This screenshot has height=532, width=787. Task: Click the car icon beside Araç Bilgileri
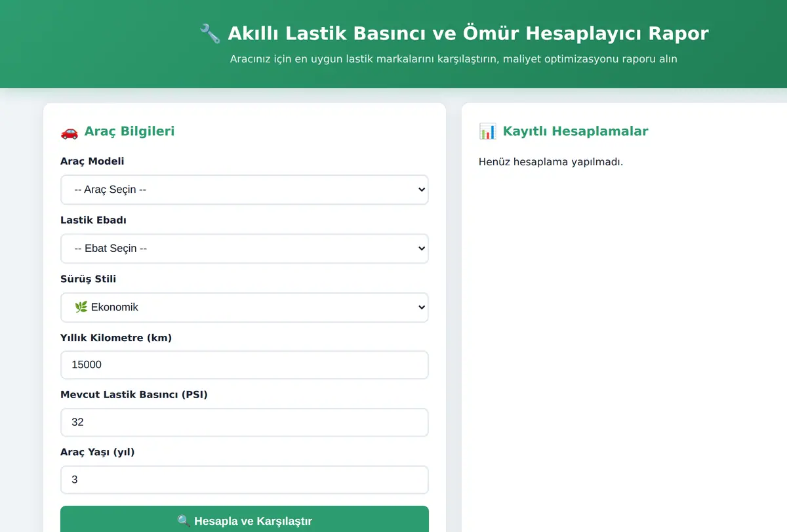click(70, 132)
